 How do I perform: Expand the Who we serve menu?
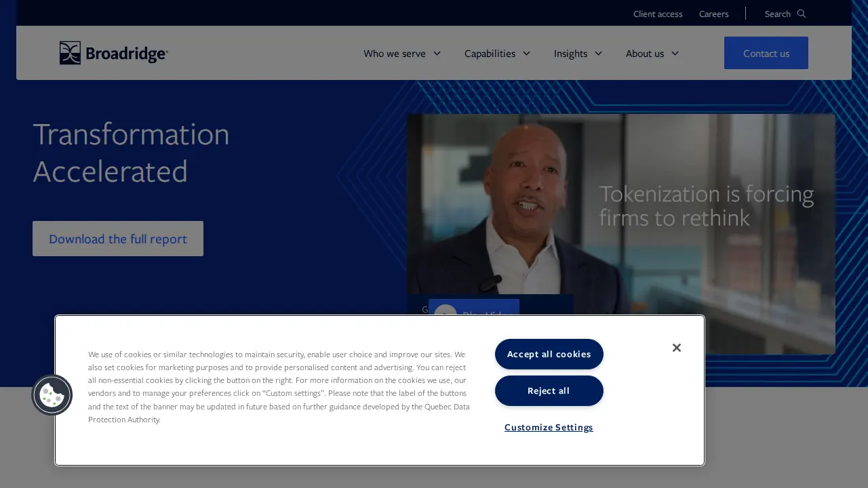[402, 54]
